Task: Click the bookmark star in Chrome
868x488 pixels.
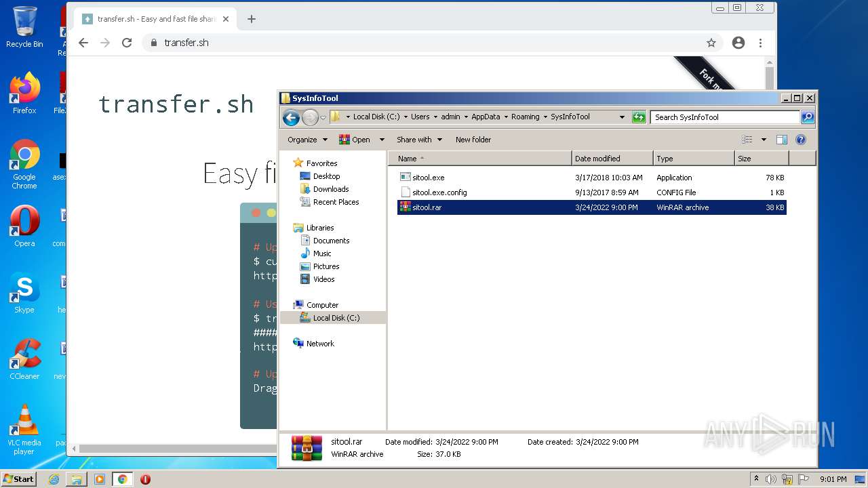Action: point(711,43)
